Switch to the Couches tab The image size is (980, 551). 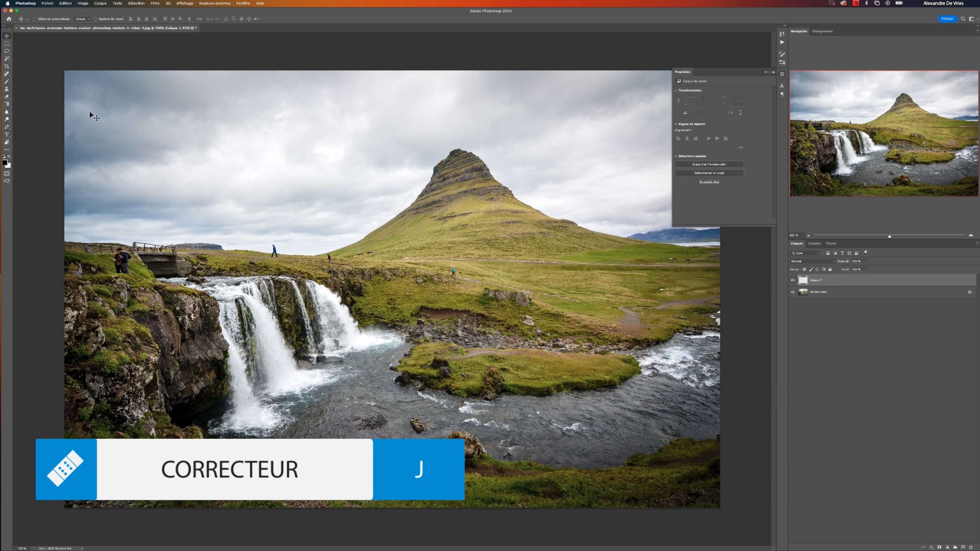tap(814, 243)
